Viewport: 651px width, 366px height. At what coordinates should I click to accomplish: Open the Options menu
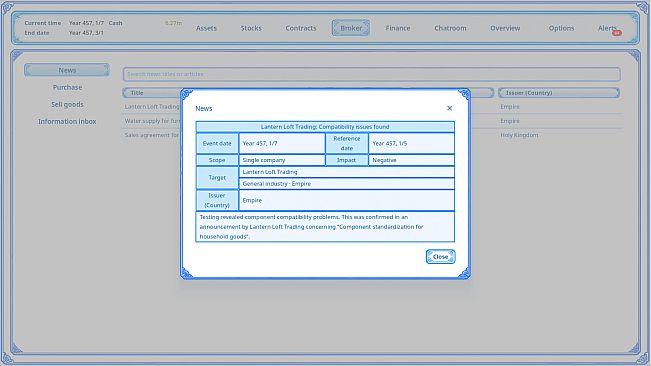coord(561,28)
